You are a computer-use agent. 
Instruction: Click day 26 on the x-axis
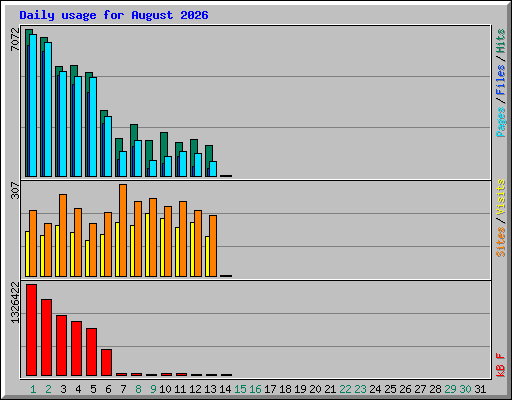(405, 389)
